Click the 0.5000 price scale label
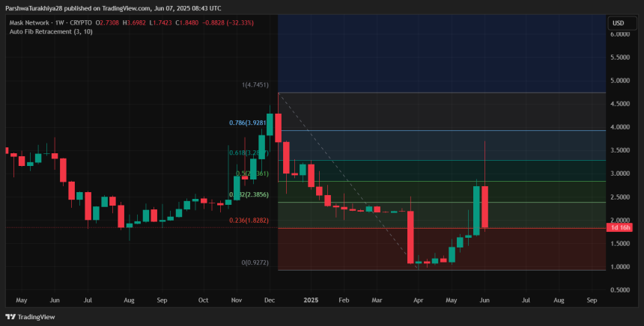Image resolution: width=644 pixels, height=326 pixels. tap(623, 289)
